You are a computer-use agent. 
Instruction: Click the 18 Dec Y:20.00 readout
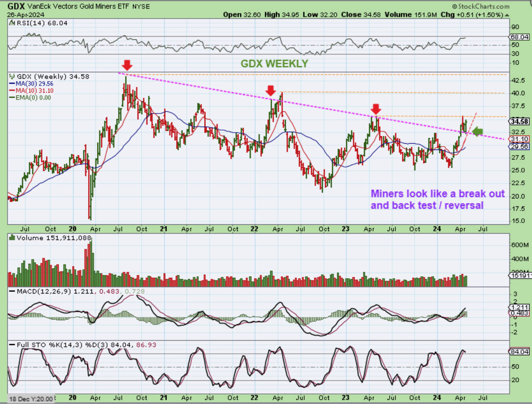[x=31, y=399]
